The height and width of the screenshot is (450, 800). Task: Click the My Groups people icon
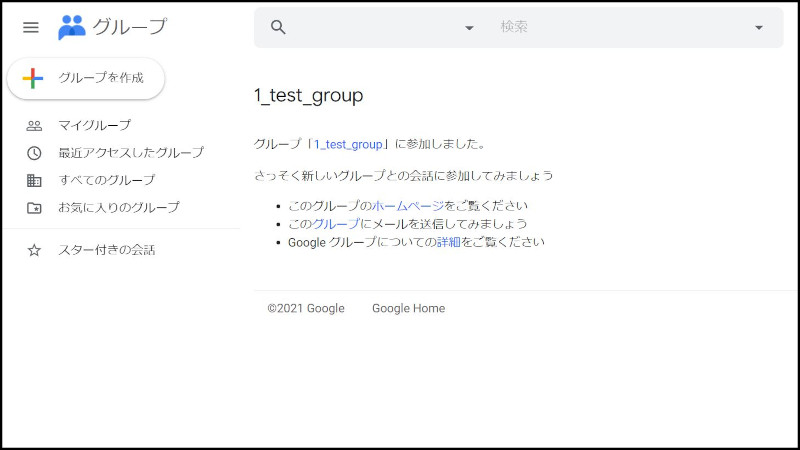click(34, 126)
